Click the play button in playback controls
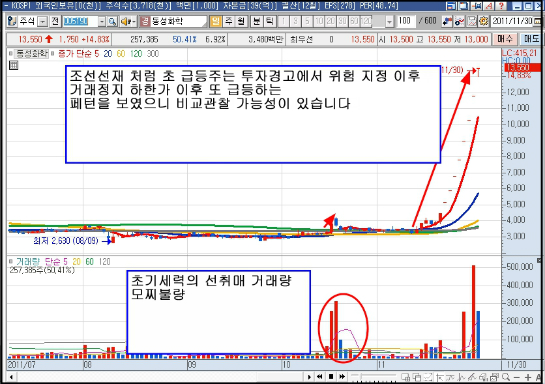 (309, 377)
